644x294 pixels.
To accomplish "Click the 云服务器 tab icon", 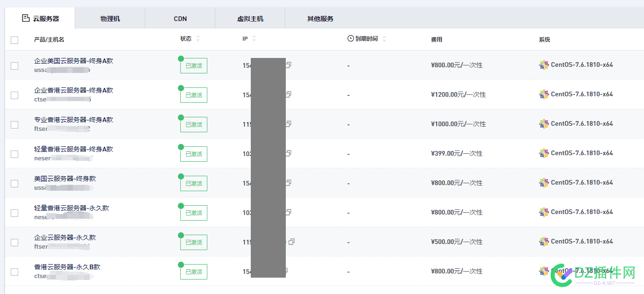I will [26, 18].
